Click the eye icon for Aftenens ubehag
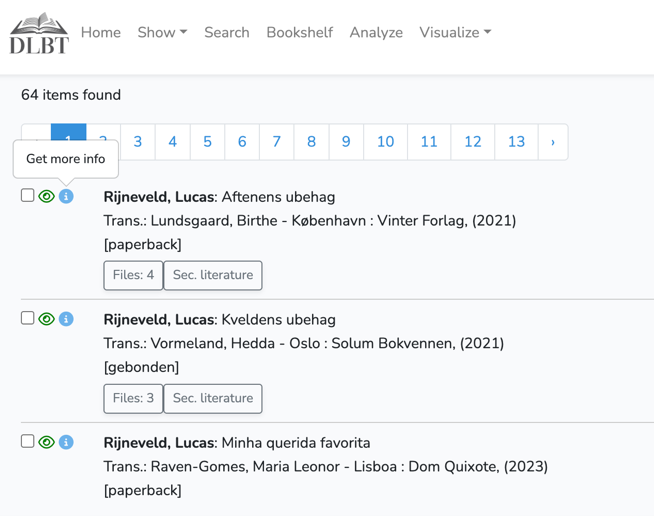 [x=46, y=197]
